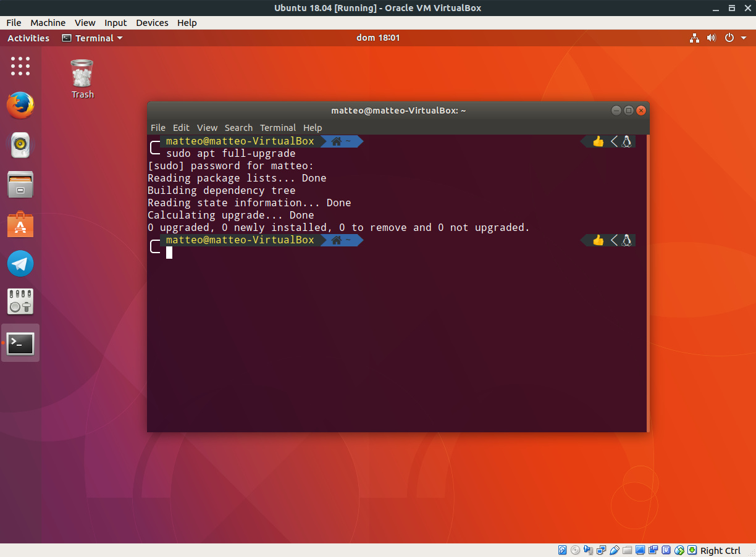This screenshot has height=557, width=756.
Task: Open Firefox from the Ubuntu dock
Action: click(x=20, y=106)
